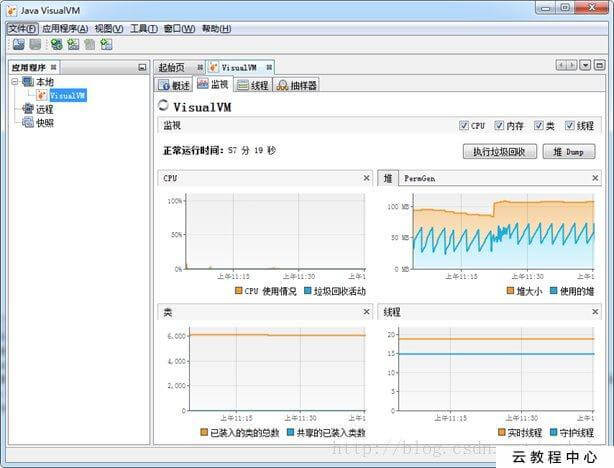Close the 起始页 tab

pos(200,67)
